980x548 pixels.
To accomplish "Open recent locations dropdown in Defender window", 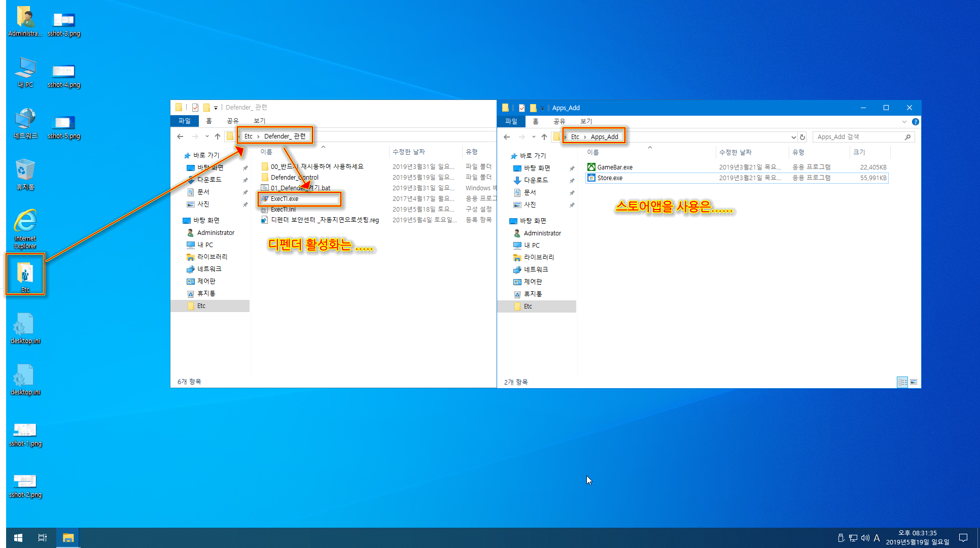I will pos(207,136).
